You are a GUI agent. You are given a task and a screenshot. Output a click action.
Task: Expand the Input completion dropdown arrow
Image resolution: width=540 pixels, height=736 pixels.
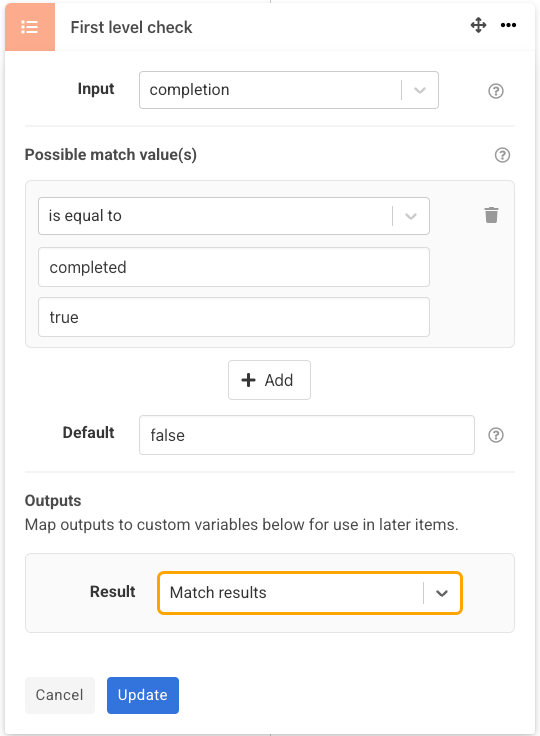click(420, 90)
